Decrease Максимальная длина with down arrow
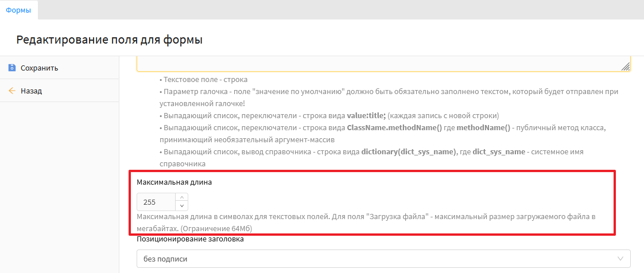Viewport: 644px width, 273px height. [181, 206]
